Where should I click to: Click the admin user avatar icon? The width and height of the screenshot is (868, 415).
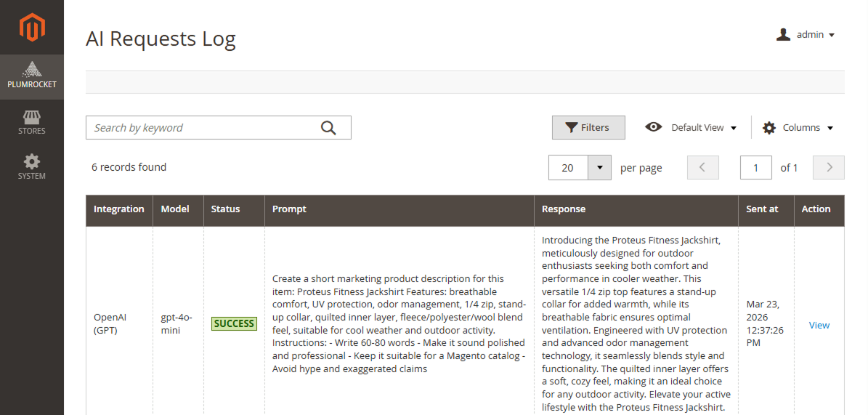[783, 34]
